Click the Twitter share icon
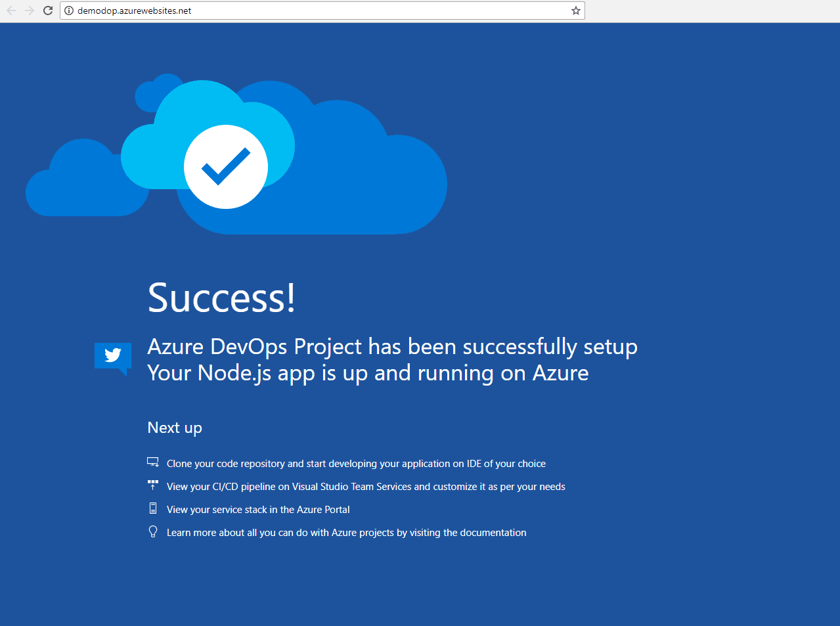The image size is (840, 626). (x=113, y=359)
